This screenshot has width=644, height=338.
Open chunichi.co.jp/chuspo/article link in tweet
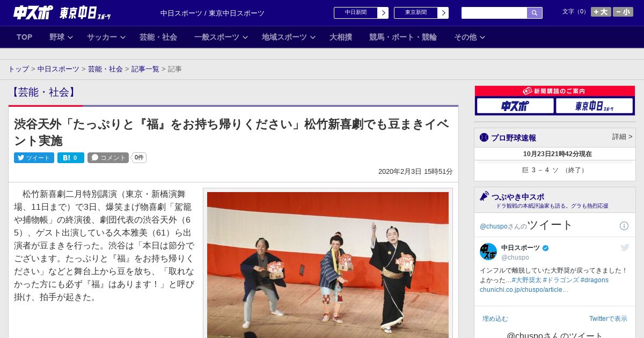click(x=524, y=290)
